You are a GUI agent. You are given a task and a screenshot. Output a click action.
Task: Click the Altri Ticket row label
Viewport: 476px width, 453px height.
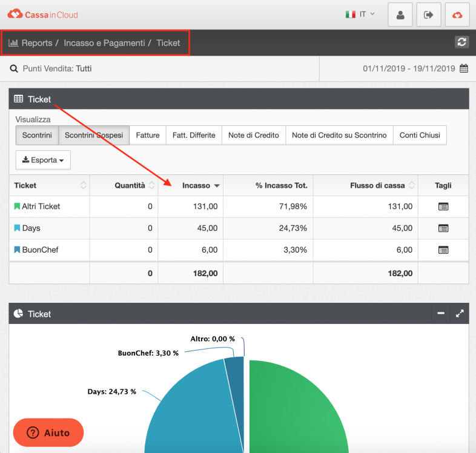[x=41, y=207]
